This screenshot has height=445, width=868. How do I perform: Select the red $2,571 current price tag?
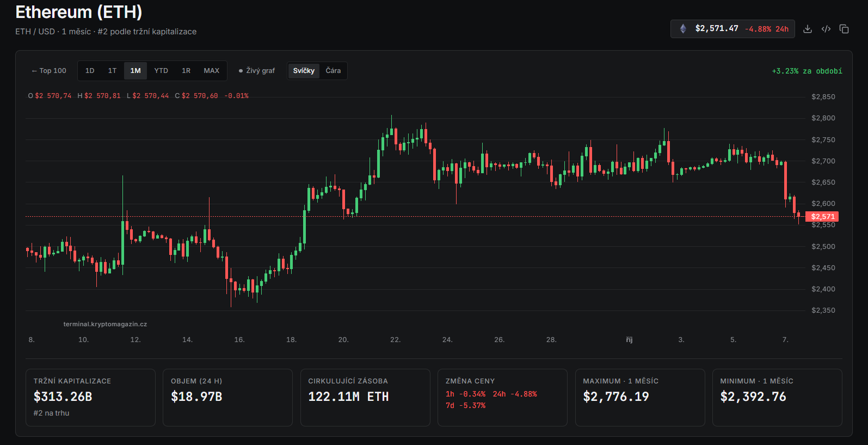pyautogui.click(x=822, y=217)
